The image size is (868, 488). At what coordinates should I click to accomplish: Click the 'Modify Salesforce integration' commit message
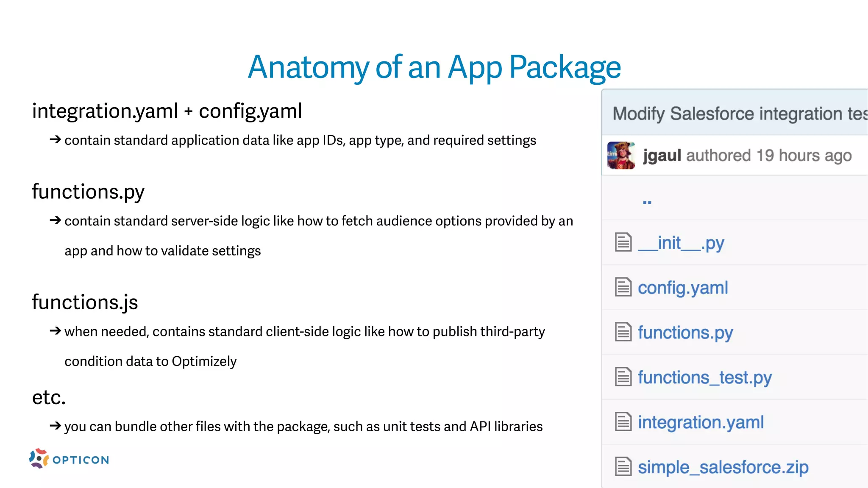click(740, 114)
